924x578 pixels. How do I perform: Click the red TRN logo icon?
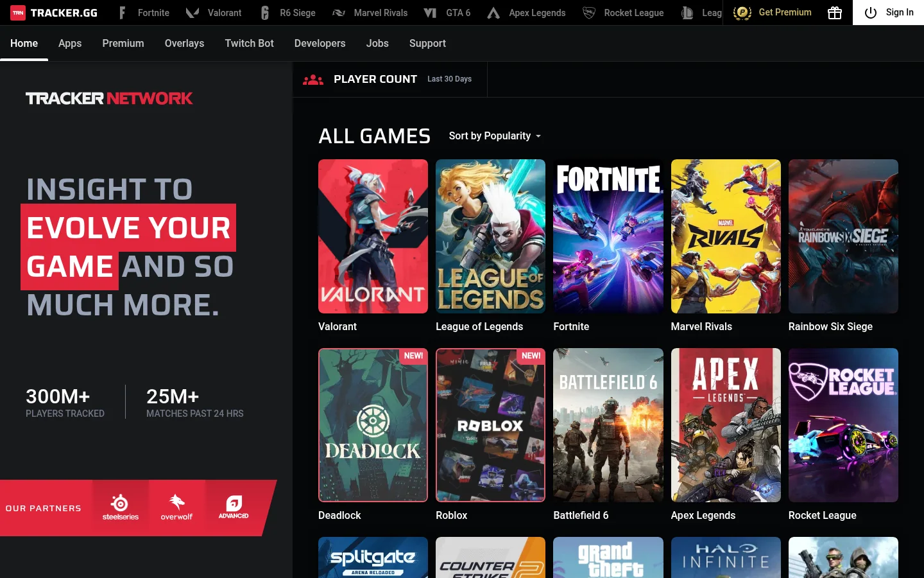coord(18,13)
